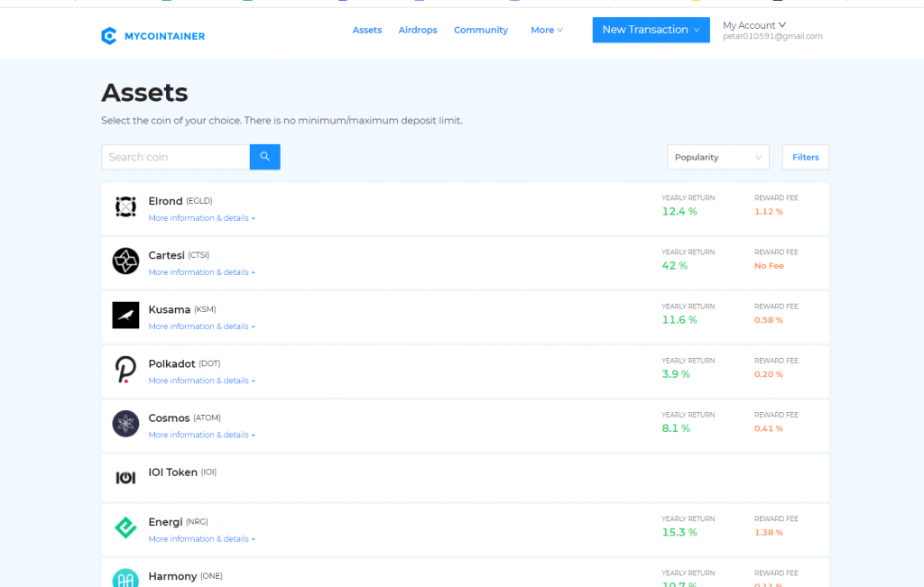The image size is (924, 587).
Task: Click the Polkadot coin icon
Action: click(125, 369)
